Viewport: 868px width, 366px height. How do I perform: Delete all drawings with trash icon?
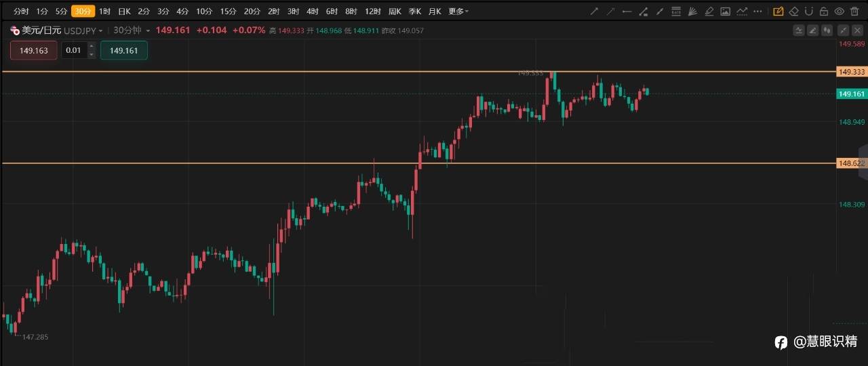pyautogui.click(x=855, y=12)
